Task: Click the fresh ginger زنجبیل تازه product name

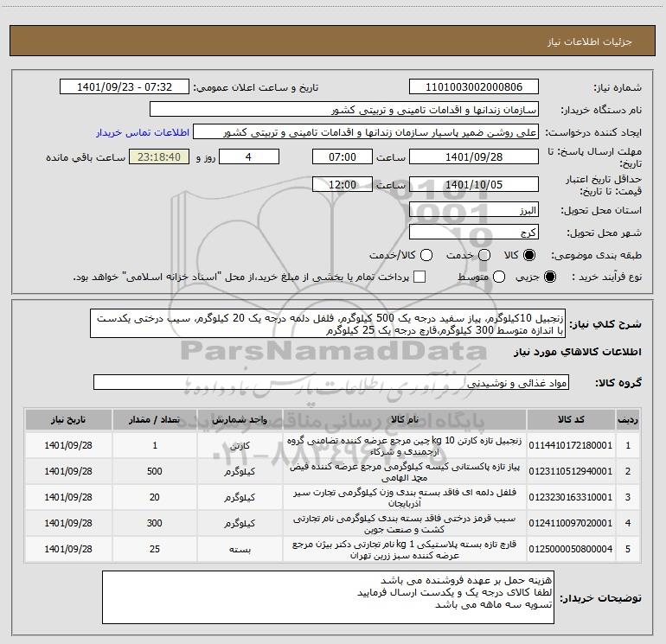Action: tap(405, 446)
